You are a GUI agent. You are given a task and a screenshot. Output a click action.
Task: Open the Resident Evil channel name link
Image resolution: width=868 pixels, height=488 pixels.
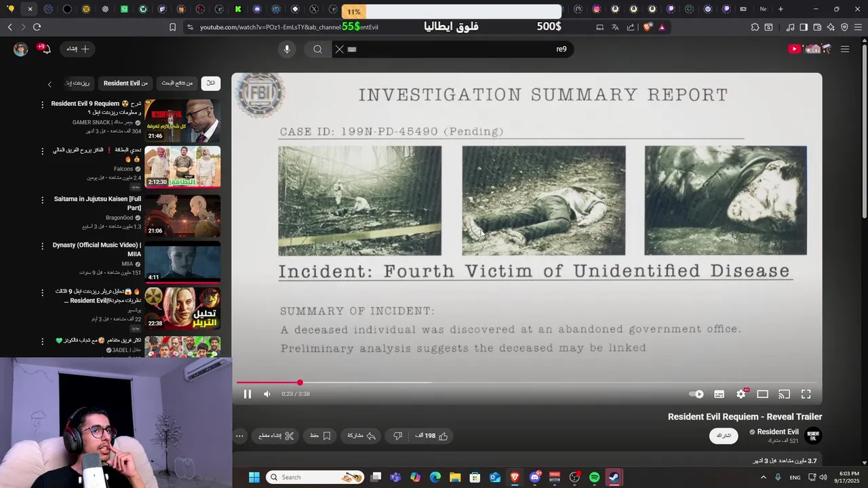[x=778, y=432]
